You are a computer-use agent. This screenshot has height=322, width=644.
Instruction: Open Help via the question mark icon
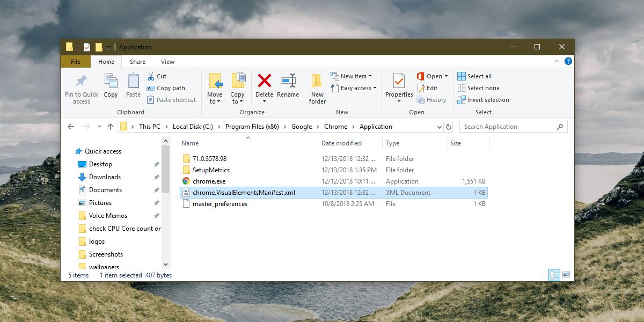tap(568, 61)
